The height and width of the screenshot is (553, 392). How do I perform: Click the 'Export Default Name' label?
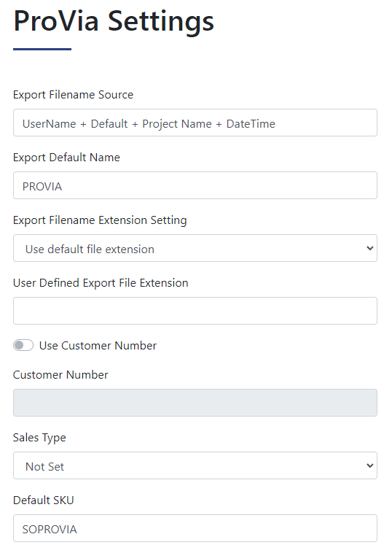pos(66,158)
